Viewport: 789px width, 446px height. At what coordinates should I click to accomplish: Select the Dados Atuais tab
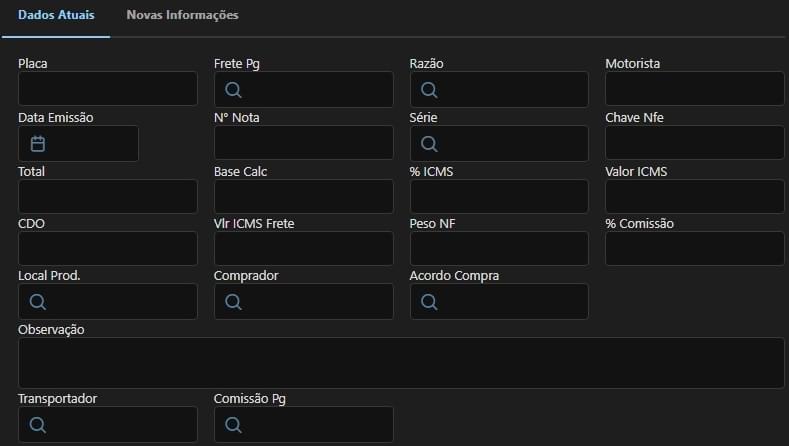[56, 16]
